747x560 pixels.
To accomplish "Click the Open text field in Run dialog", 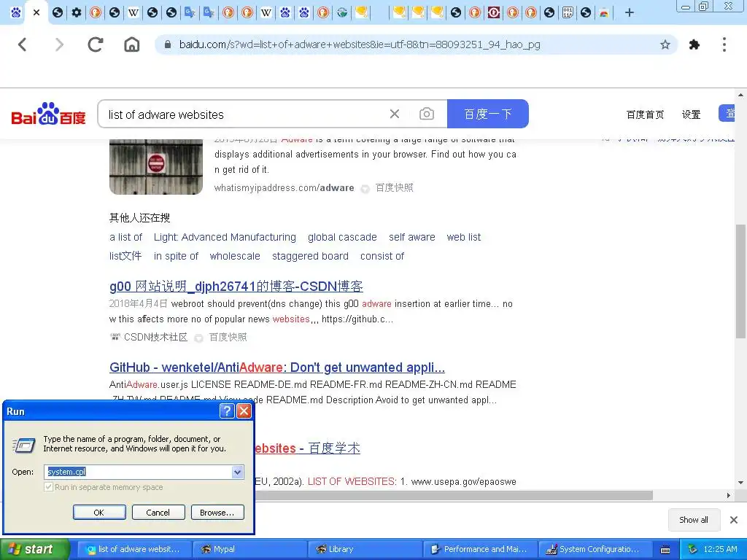I will (138, 472).
